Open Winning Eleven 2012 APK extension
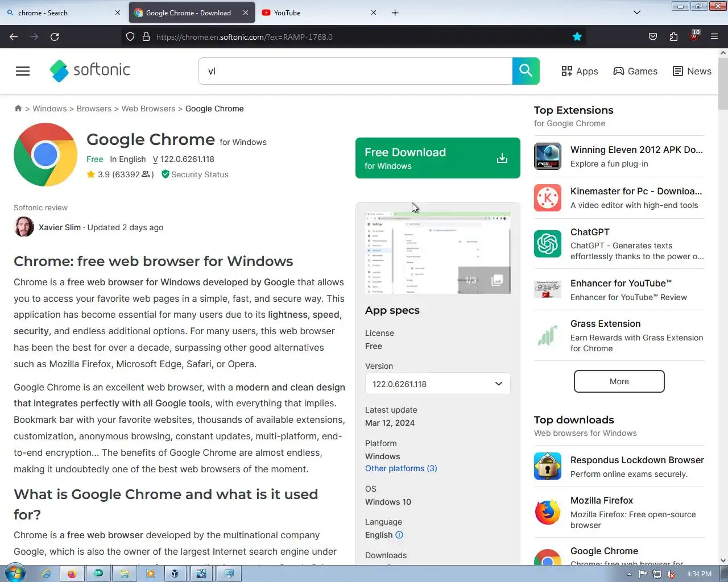 619,156
